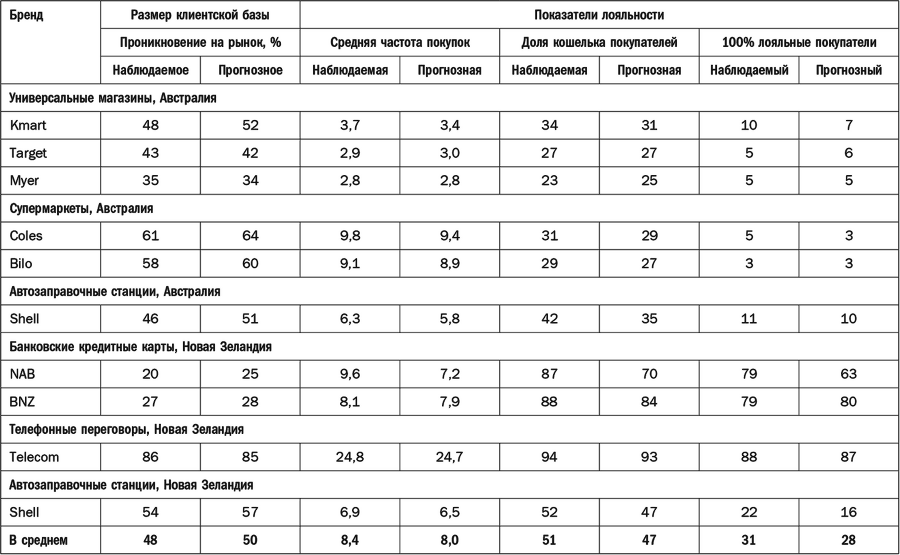Click the 'Проникновение на рынок, %' subheader
900x555 pixels.
[200, 42]
